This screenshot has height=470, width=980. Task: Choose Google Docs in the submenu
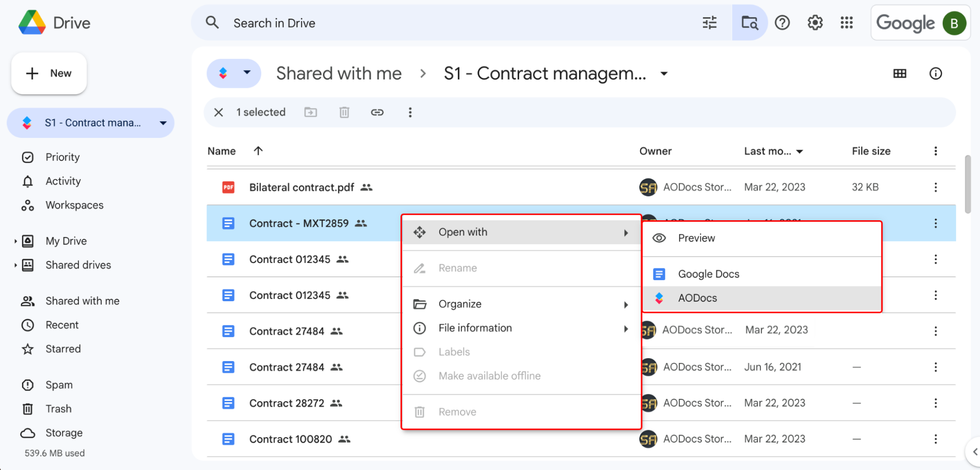pyautogui.click(x=762, y=274)
